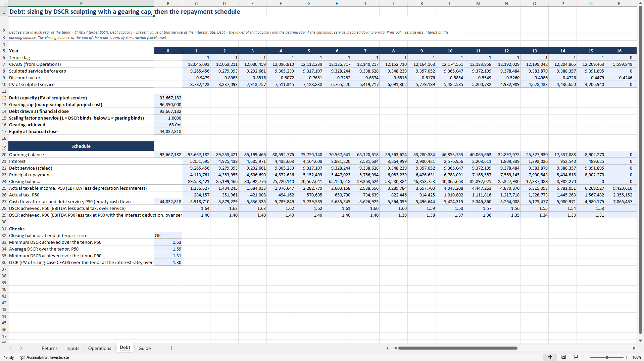Image resolution: width=644 pixels, height=361 pixels.
Task: Click the 'Checks' heading cell
Action: pyautogui.click(x=81, y=229)
